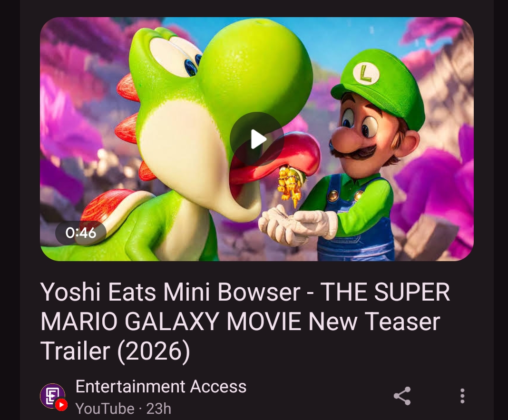Click the YouTube badge on the avatar

(x=61, y=405)
